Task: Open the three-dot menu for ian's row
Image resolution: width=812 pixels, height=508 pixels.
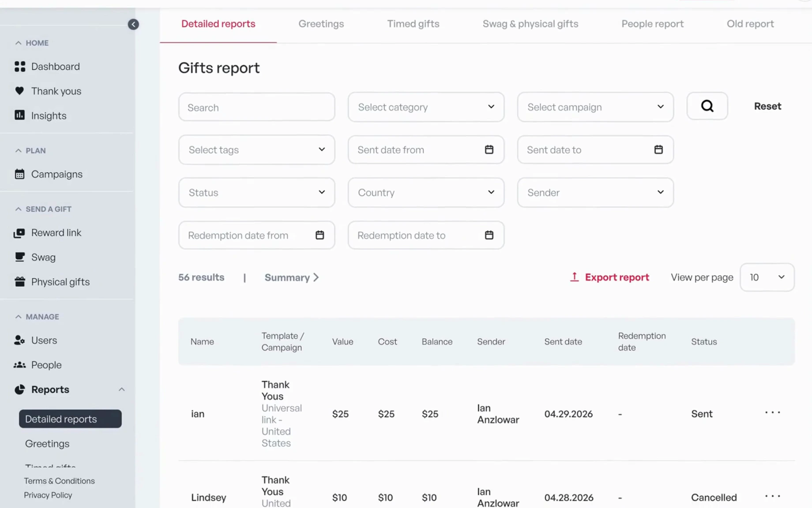Action: 773,412
